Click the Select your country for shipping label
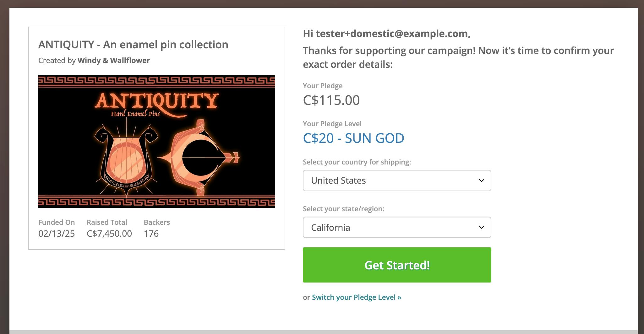Viewport: 644px width, 334px height. click(x=357, y=162)
